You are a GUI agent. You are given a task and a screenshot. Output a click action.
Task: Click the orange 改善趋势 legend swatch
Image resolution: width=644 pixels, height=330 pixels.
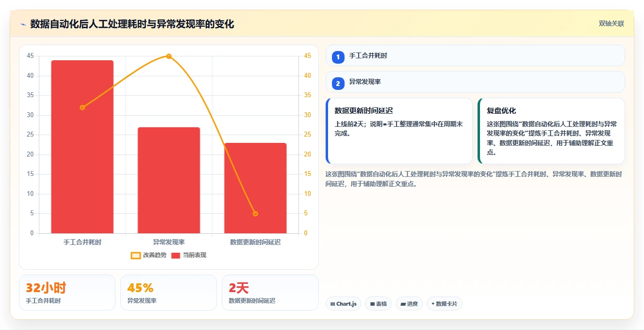coord(136,255)
